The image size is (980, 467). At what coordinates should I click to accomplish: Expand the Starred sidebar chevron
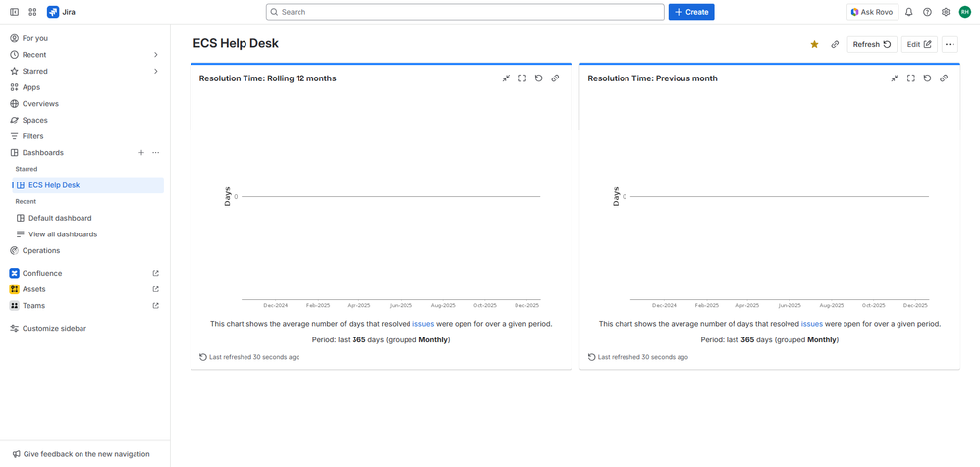click(155, 72)
